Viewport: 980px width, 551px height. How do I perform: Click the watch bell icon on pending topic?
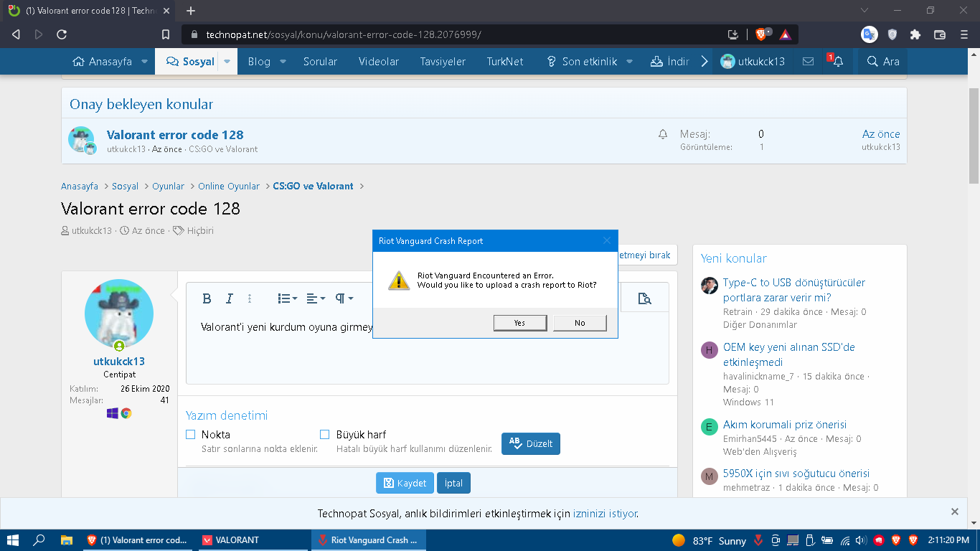click(x=663, y=134)
